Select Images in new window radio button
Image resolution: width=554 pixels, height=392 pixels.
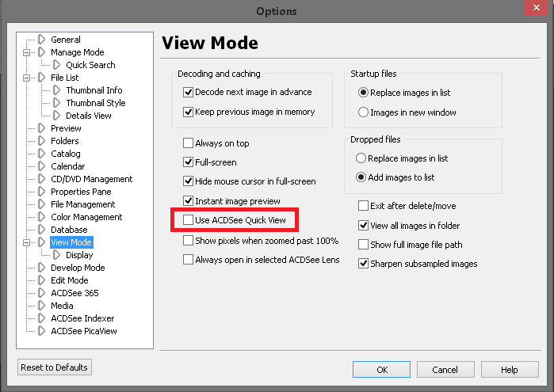point(363,112)
